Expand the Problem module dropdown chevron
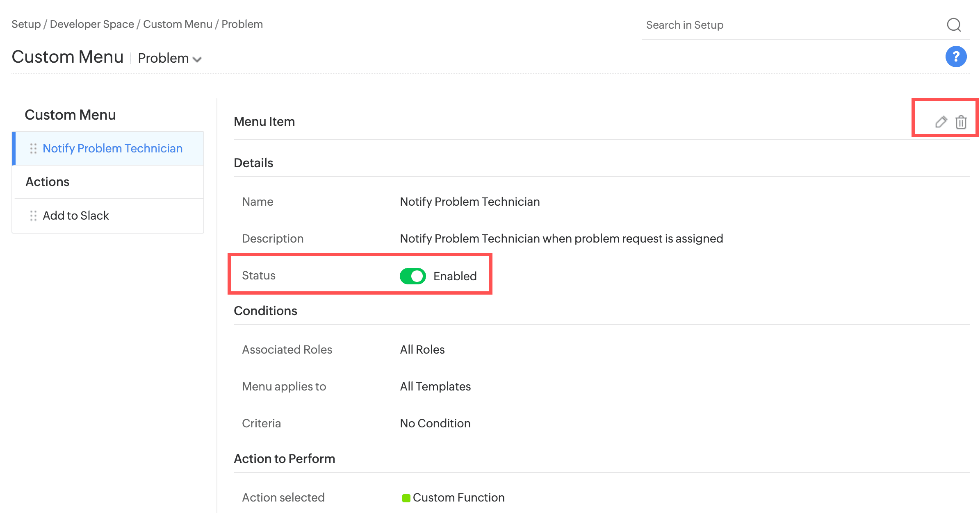The height and width of the screenshot is (513, 980). 197,59
